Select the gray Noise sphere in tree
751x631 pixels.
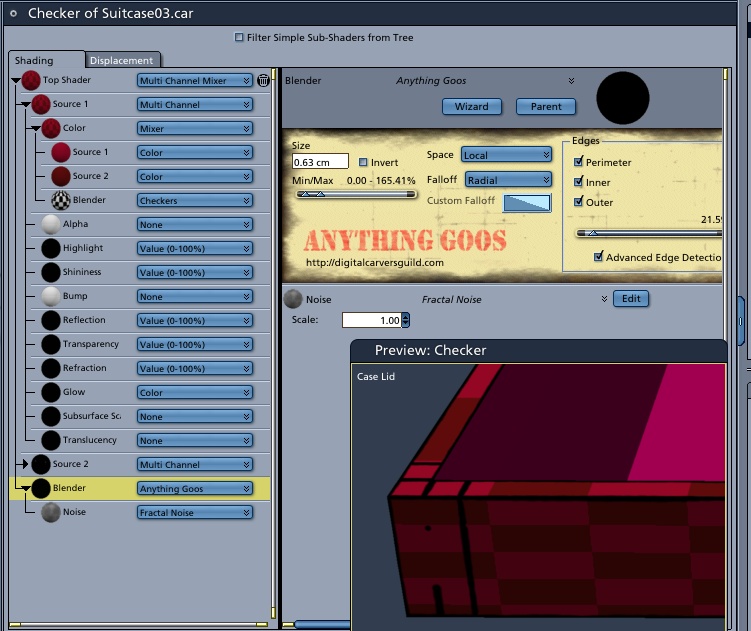tap(51, 512)
